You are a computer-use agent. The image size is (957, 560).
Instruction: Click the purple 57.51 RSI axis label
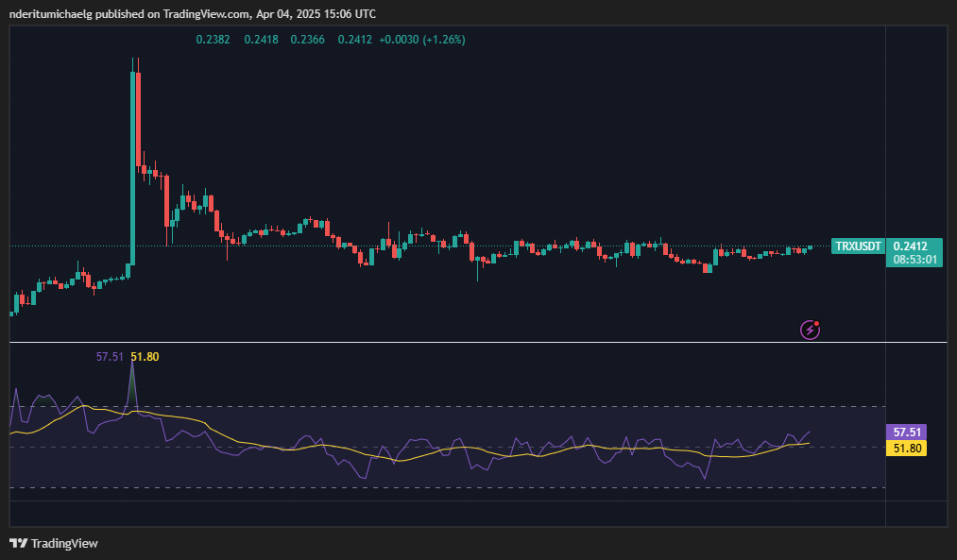click(909, 432)
